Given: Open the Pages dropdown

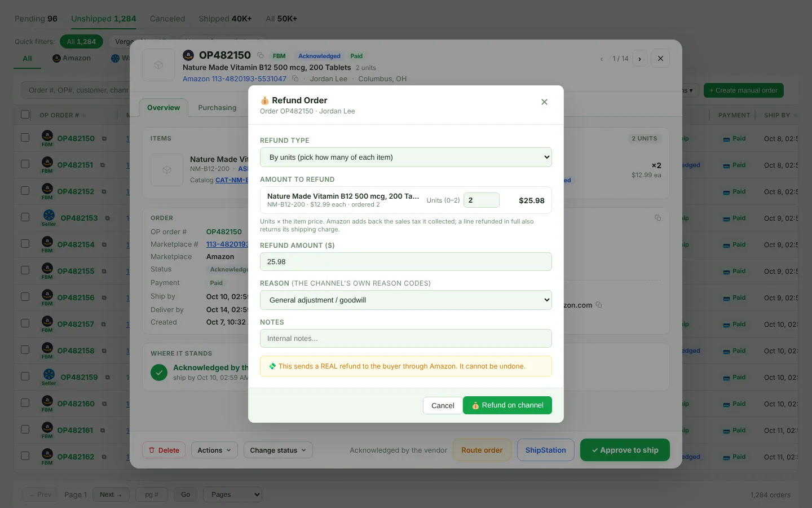Looking at the screenshot, I should (x=232, y=494).
